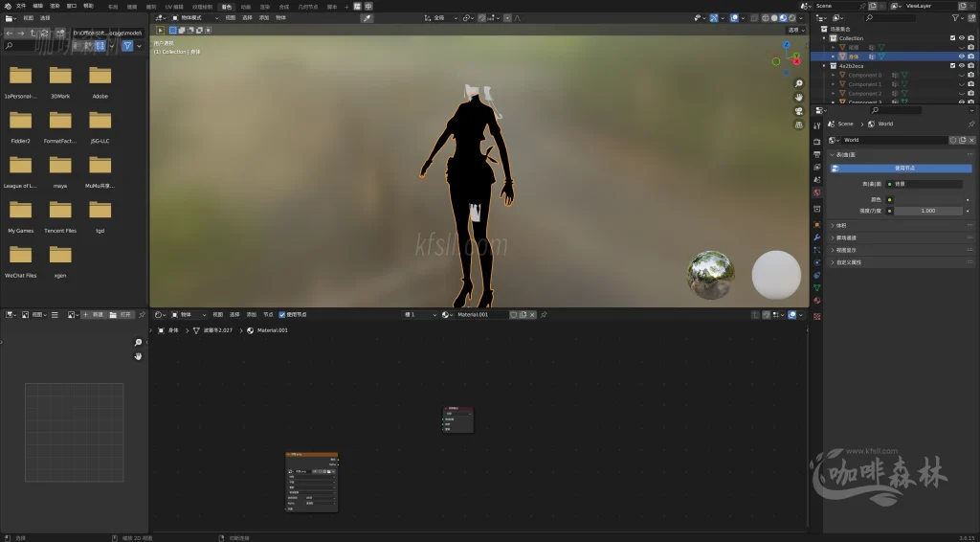Viewport: 980px width, 542px height.
Task: Click the file browser forward arrow
Action: pos(21,34)
